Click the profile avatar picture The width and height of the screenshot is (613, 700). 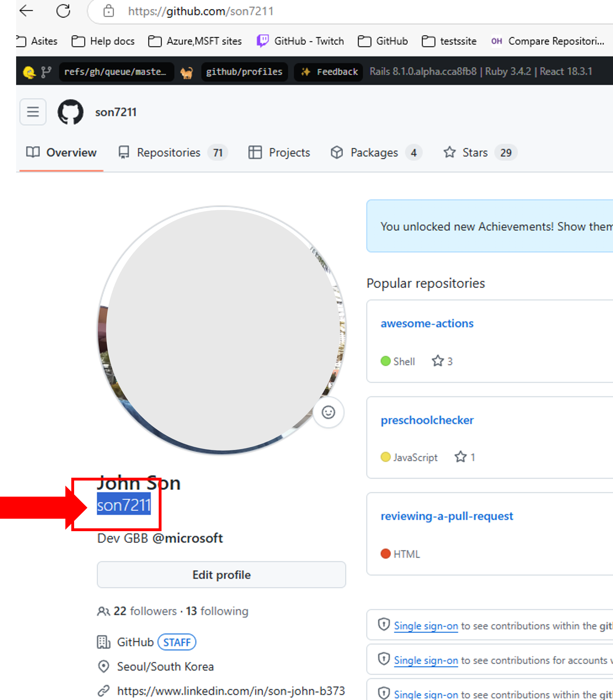(x=222, y=330)
